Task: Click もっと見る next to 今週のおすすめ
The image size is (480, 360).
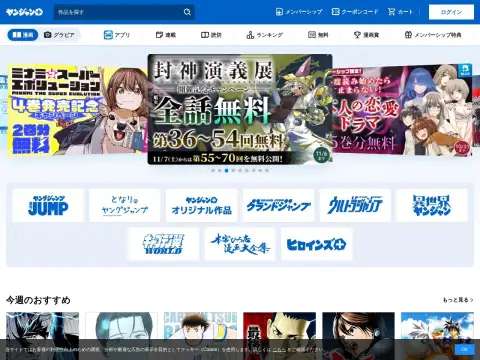Action: tap(458, 300)
